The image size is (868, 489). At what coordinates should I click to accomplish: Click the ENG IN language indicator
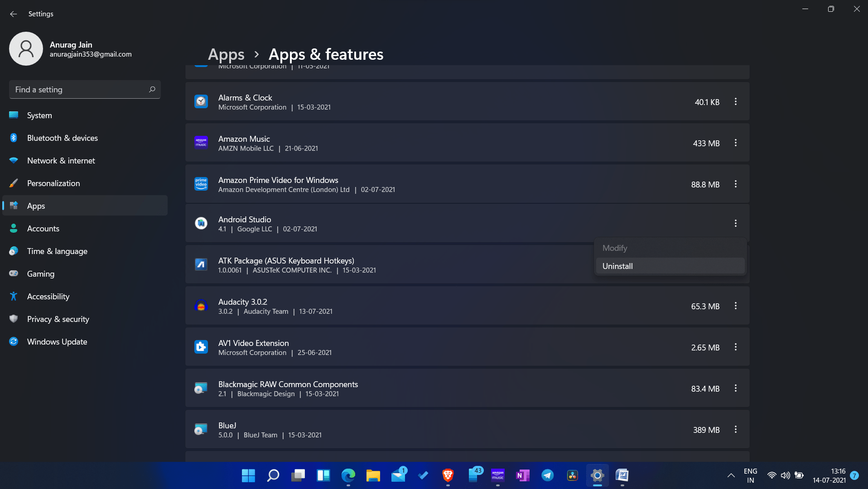750,475
